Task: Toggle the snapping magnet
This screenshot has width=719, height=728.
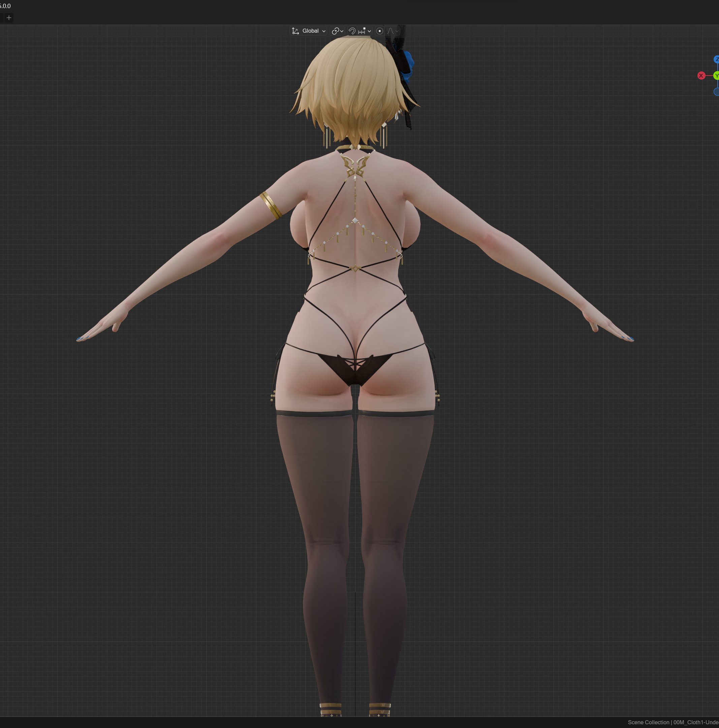Action: pyautogui.click(x=352, y=31)
